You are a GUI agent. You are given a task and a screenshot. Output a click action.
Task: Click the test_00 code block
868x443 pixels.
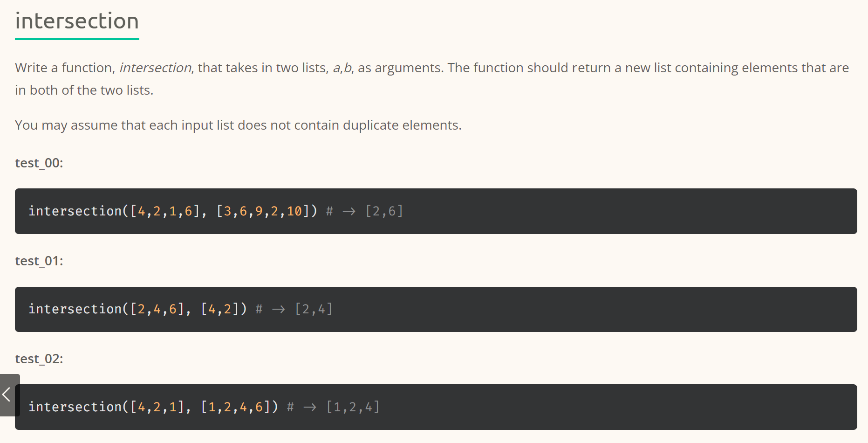[x=436, y=211]
